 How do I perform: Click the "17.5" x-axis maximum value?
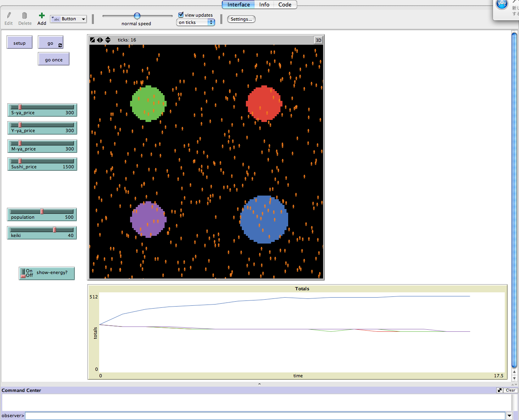pos(499,376)
